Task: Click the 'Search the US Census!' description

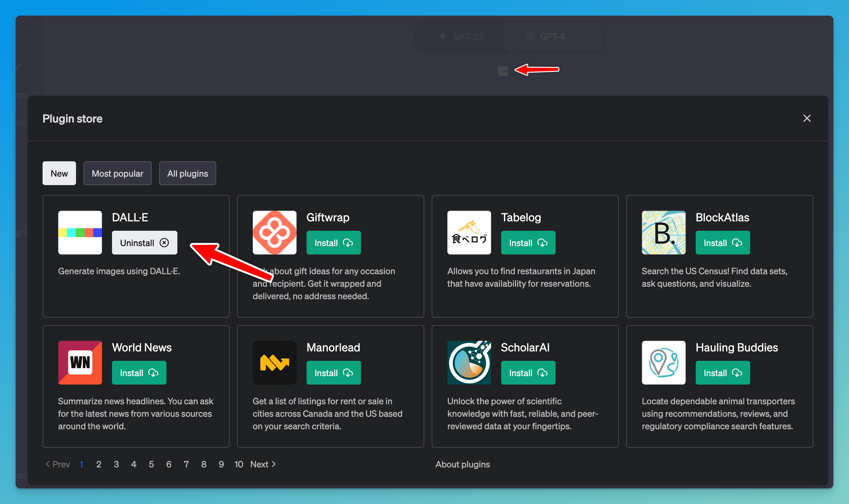Action: [x=714, y=277]
